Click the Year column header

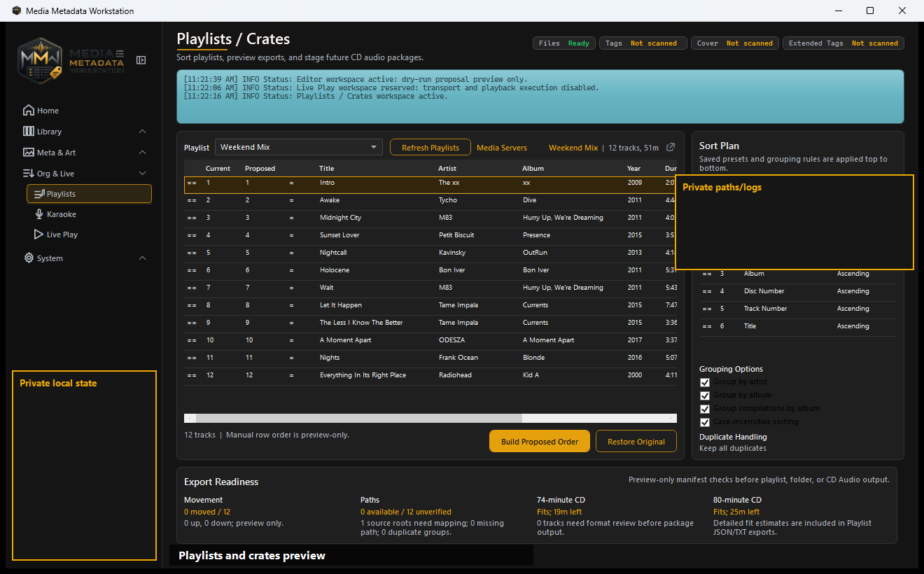(633, 168)
